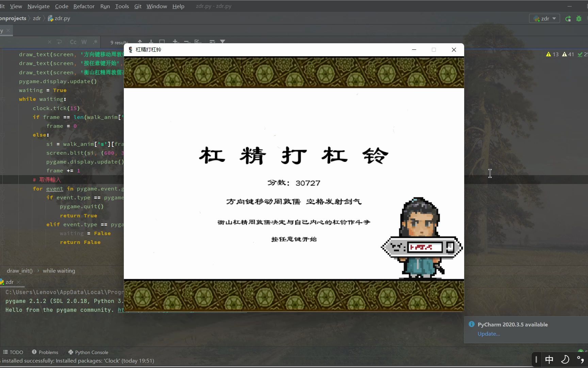The image size is (588, 368).
Task: Click the previous occurrence up-arrow in search toolbar
Action: [x=140, y=42]
